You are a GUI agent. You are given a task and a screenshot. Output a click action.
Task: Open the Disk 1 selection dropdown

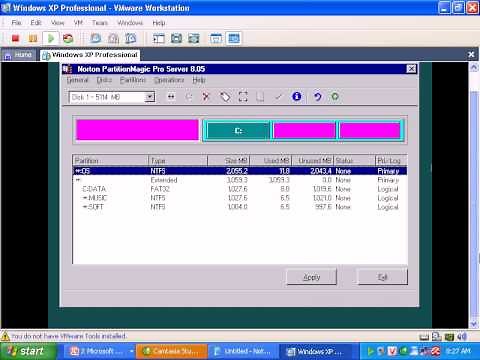click(150, 97)
